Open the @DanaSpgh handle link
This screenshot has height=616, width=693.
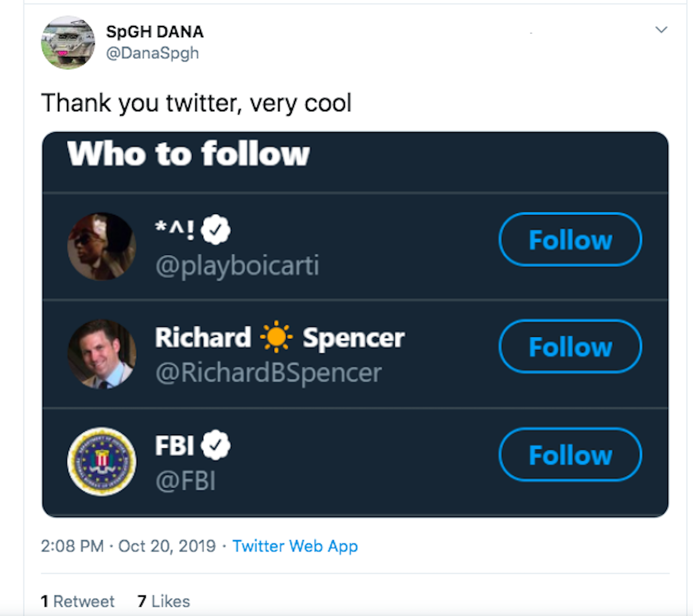pos(152,53)
